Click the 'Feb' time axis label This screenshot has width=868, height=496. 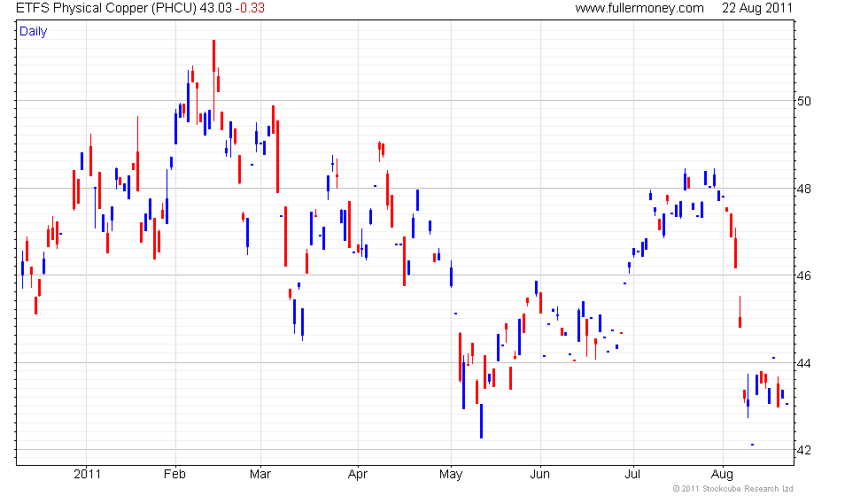175,474
